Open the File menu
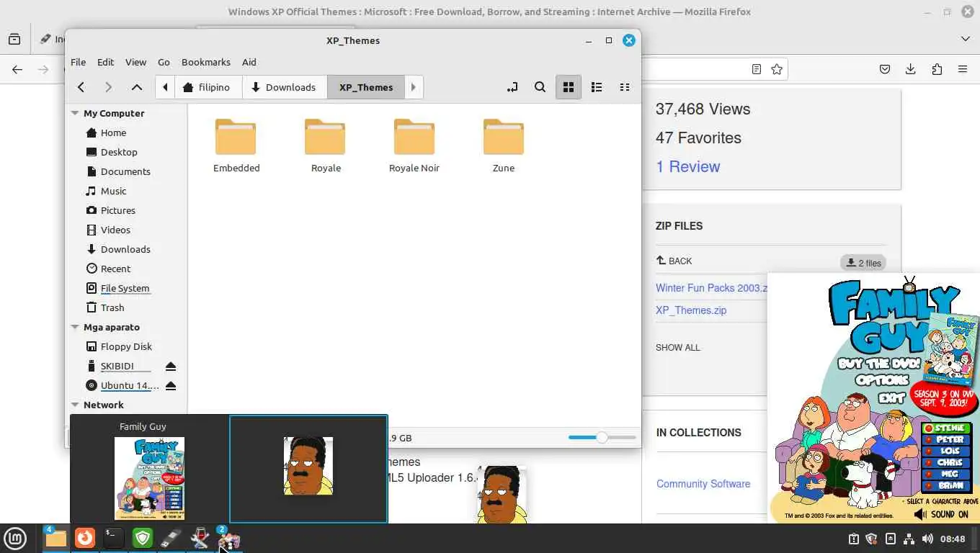 pyautogui.click(x=78, y=62)
